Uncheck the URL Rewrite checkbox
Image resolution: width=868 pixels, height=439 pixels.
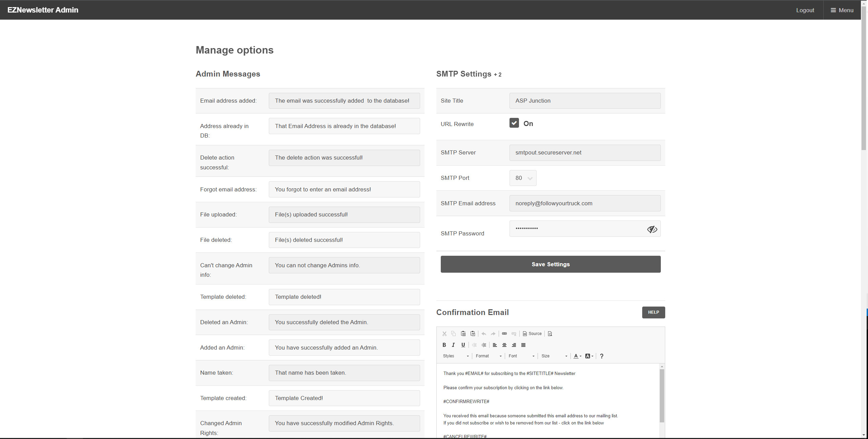click(514, 123)
